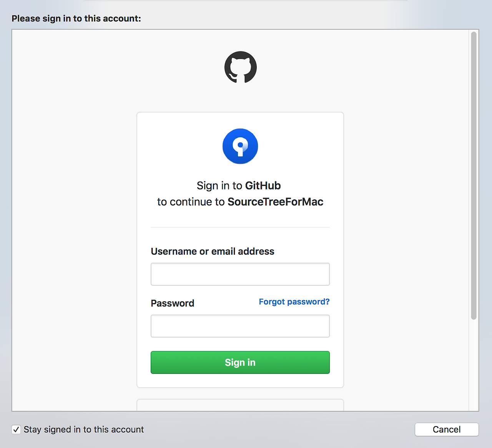The image size is (492, 448).
Task: Focus the Password input field
Action: [x=240, y=326]
